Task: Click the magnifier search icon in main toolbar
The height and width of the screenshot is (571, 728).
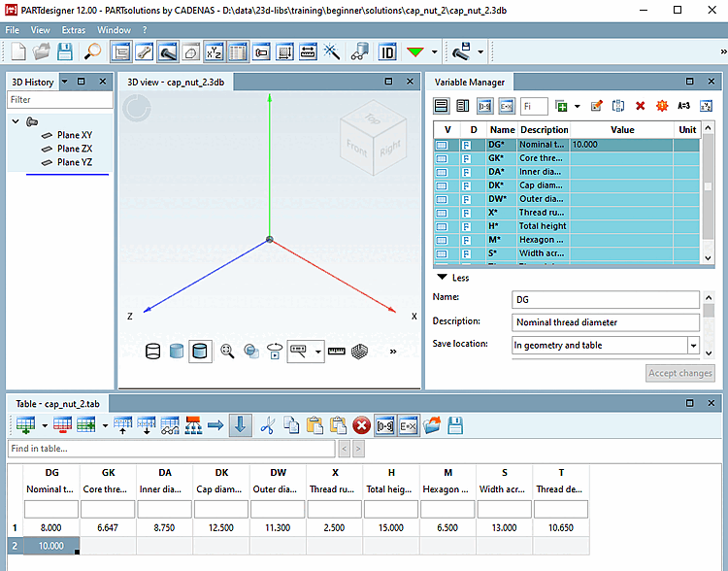Action: pyautogui.click(x=92, y=51)
